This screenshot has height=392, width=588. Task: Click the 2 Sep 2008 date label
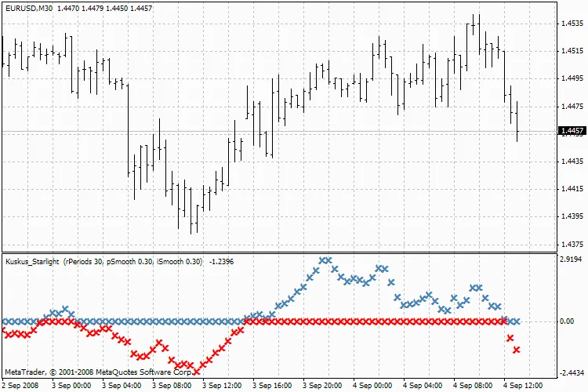[x=20, y=386]
